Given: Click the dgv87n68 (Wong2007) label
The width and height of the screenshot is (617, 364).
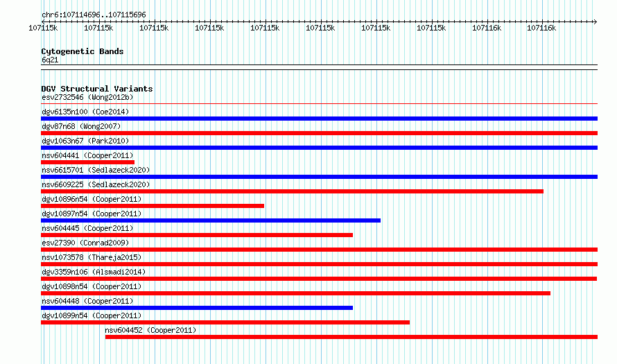Looking at the screenshot, I should coord(81,126).
